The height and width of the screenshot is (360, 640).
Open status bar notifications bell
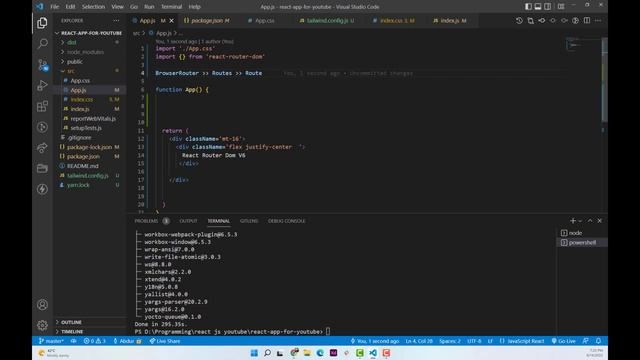point(598,341)
